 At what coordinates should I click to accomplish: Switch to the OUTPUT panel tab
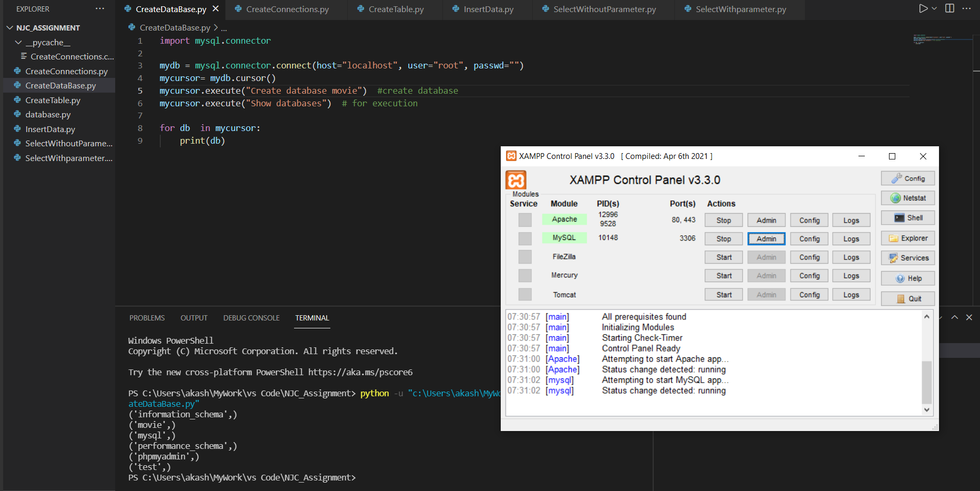(194, 318)
